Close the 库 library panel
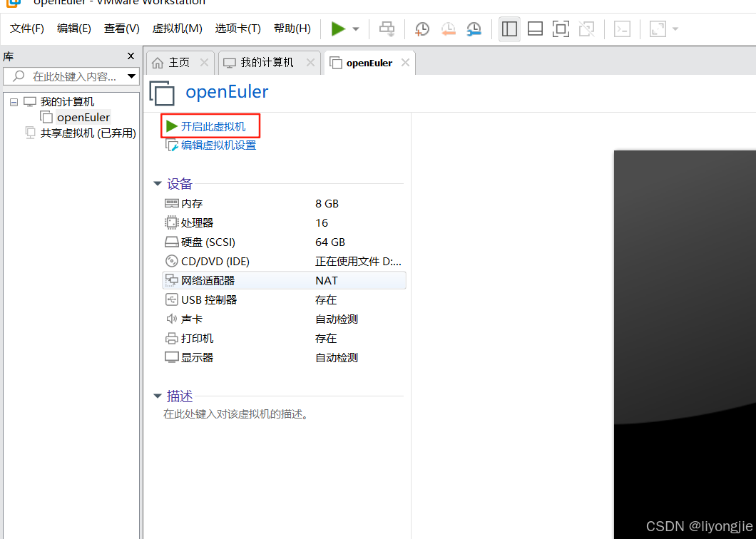This screenshot has width=756, height=539. pos(131,56)
